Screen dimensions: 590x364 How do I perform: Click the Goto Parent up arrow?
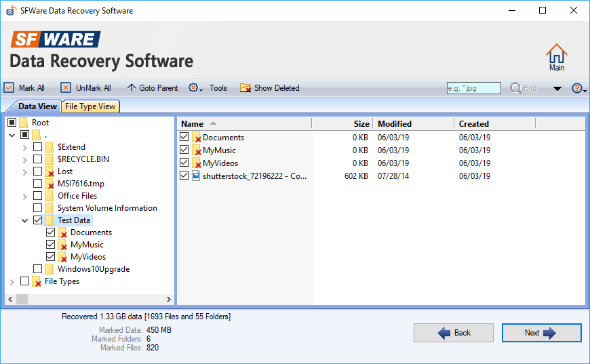point(132,88)
